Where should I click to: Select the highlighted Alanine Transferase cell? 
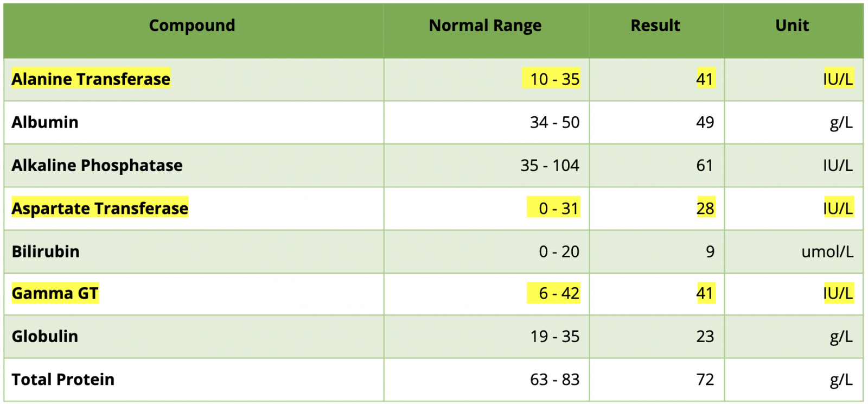pyautogui.click(x=91, y=79)
